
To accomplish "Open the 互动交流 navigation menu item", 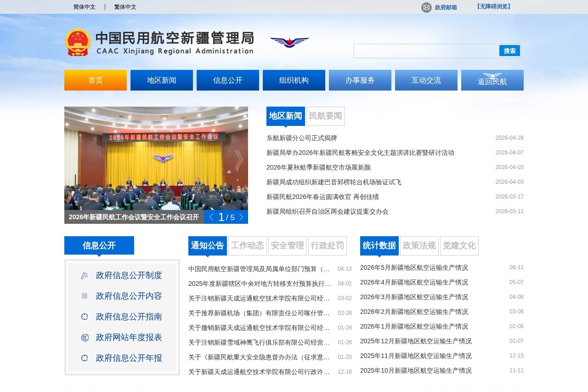I will coord(426,80).
